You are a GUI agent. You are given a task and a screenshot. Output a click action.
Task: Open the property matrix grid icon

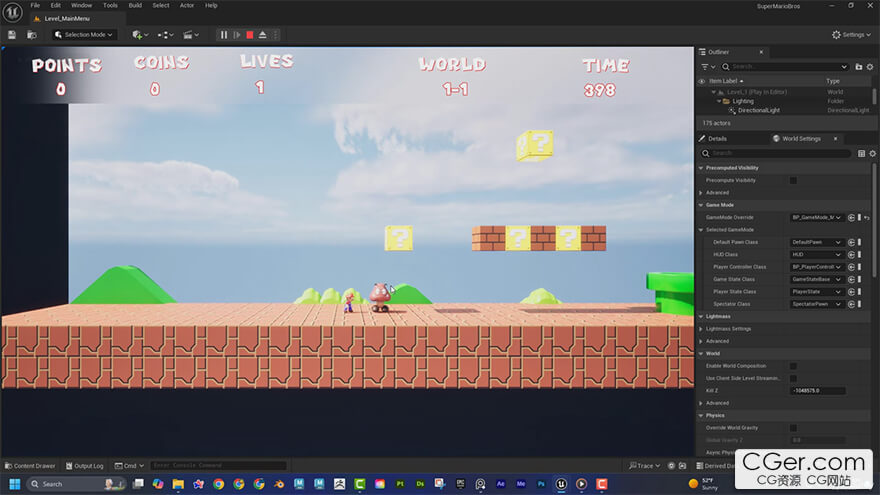coord(861,153)
